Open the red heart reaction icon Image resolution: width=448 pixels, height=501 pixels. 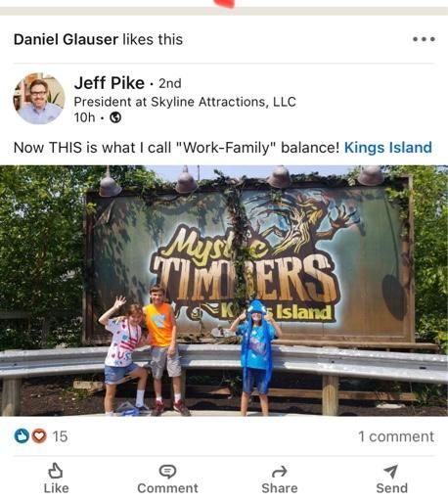[39, 436]
